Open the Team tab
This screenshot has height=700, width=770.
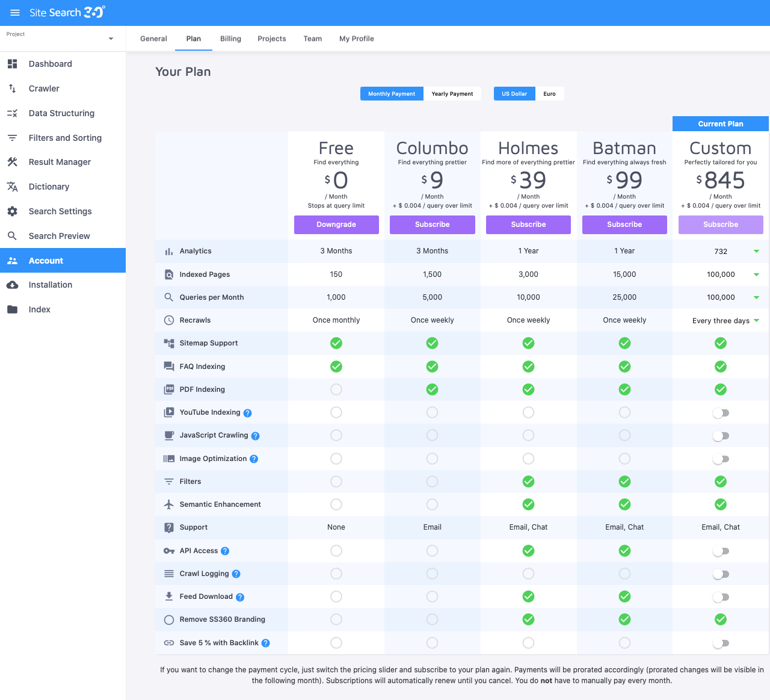(313, 39)
